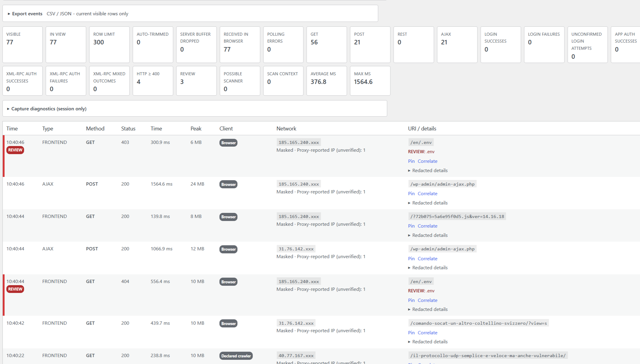Pin the comando-socat event
Screen dimensions: 640x364
tap(411, 333)
